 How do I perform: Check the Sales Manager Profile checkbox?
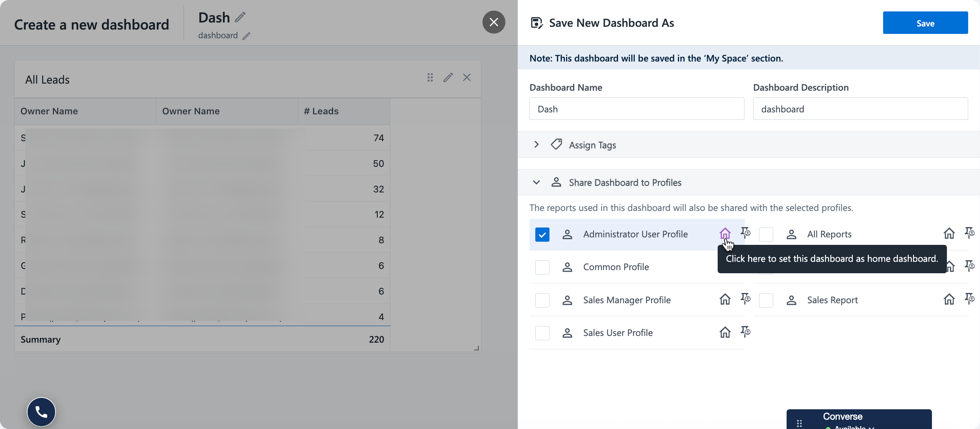[542, 300]
